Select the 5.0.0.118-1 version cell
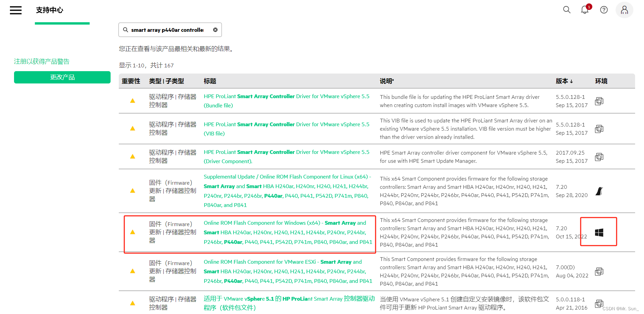Screen dimensions: 644x314 [x=572, y=304]
